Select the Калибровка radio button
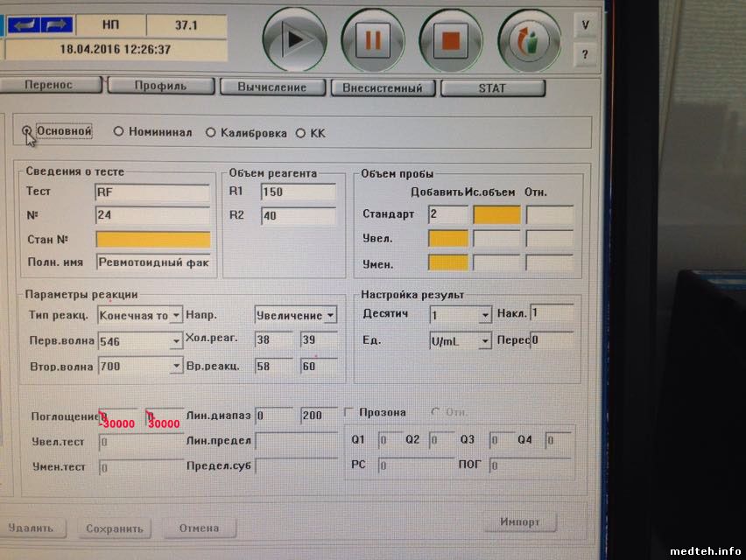Screen dimensions: 746x560 point(210,133)
